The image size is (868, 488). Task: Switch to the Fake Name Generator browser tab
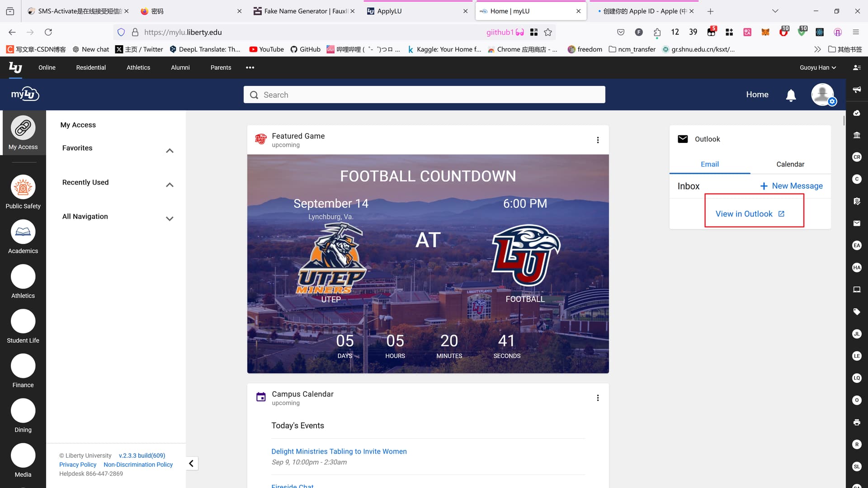305,11
